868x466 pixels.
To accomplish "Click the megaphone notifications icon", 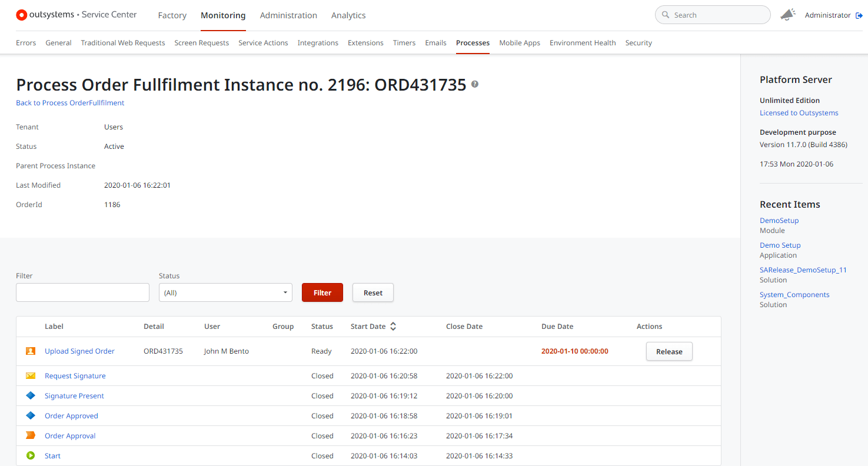I will [787, 15].
